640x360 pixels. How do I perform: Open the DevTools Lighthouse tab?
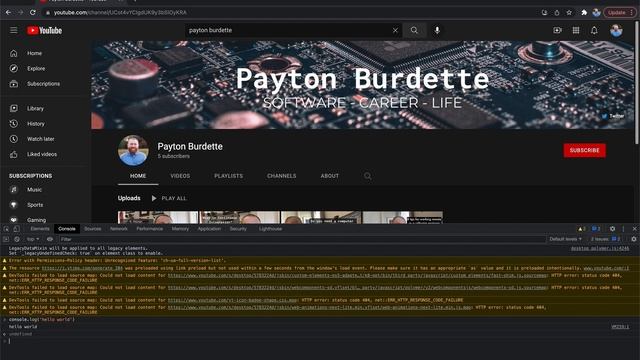point(270,229)
